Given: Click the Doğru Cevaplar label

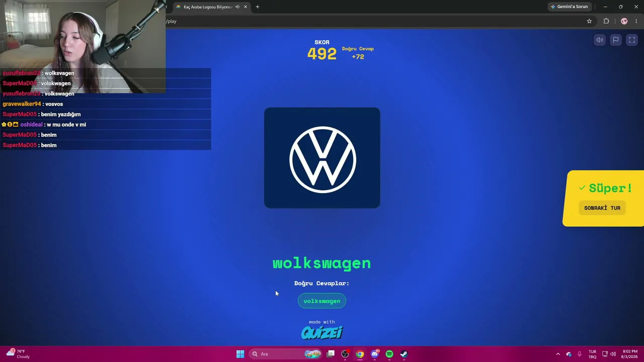Looking at the screenshot, I should 322,283.
